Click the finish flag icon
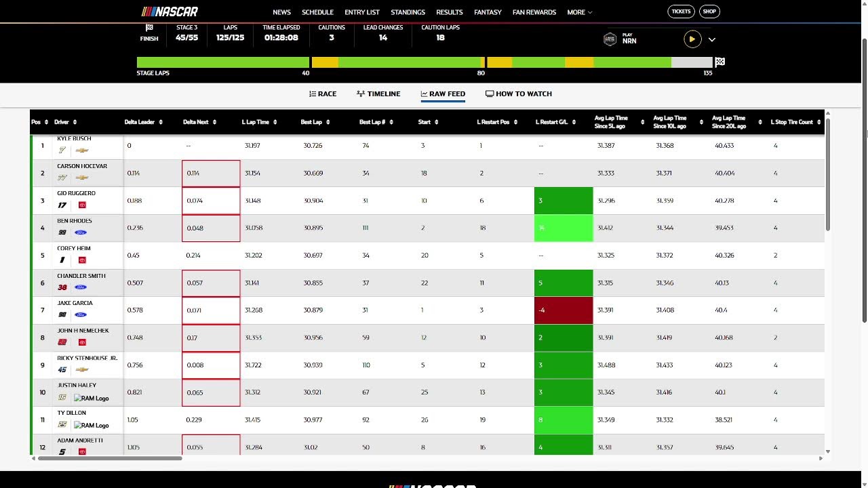 149,28
